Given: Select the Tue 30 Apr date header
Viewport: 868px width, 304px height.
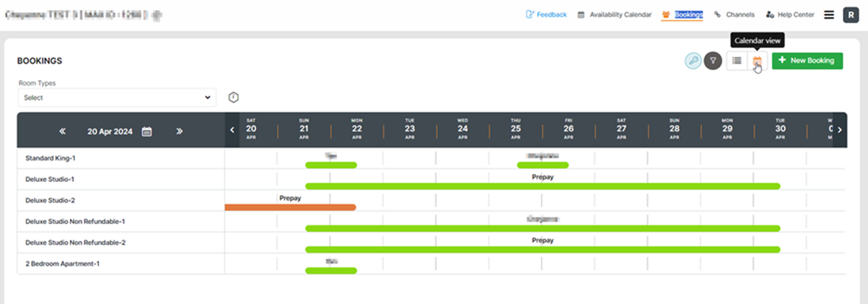Looking at the screenshot, I should coord(781,129).
